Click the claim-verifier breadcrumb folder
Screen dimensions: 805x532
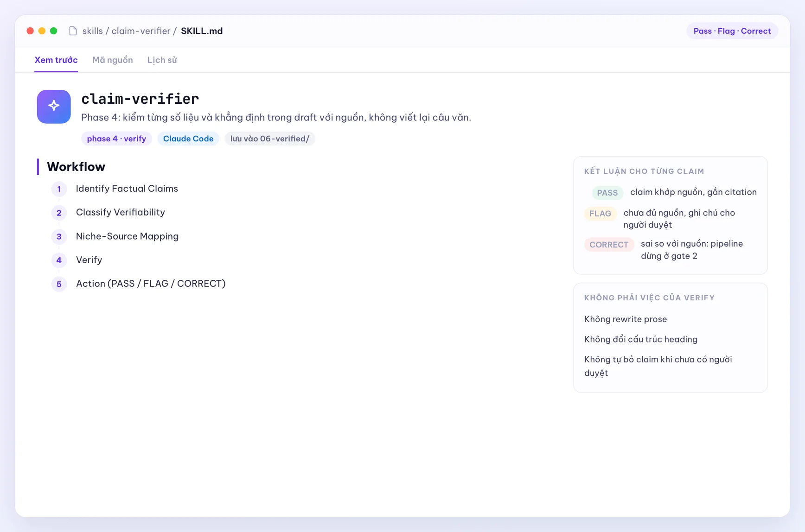click(141, 31)
